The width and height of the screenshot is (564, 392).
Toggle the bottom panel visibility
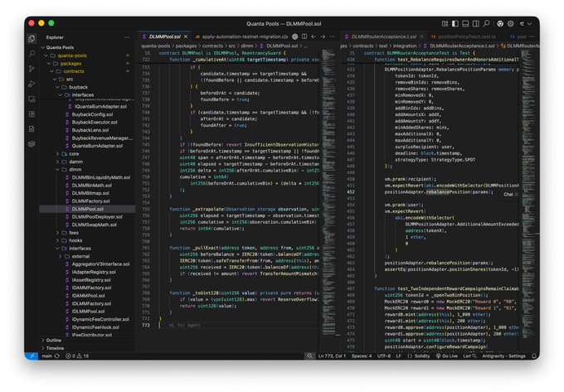[465, 24]
